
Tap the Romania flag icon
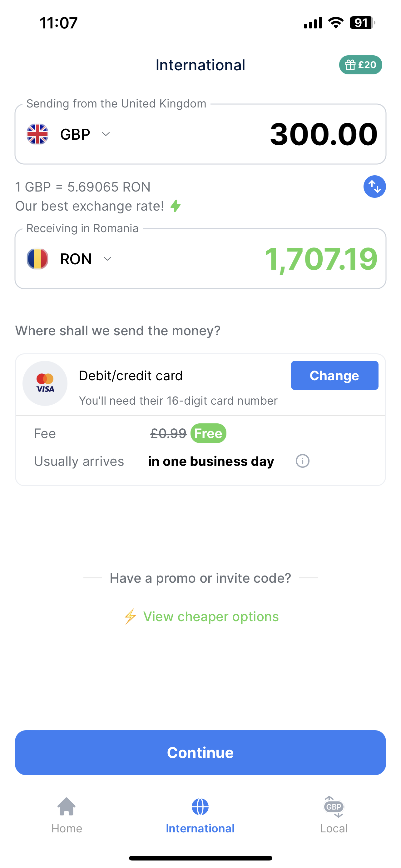(x=37, y=259)
